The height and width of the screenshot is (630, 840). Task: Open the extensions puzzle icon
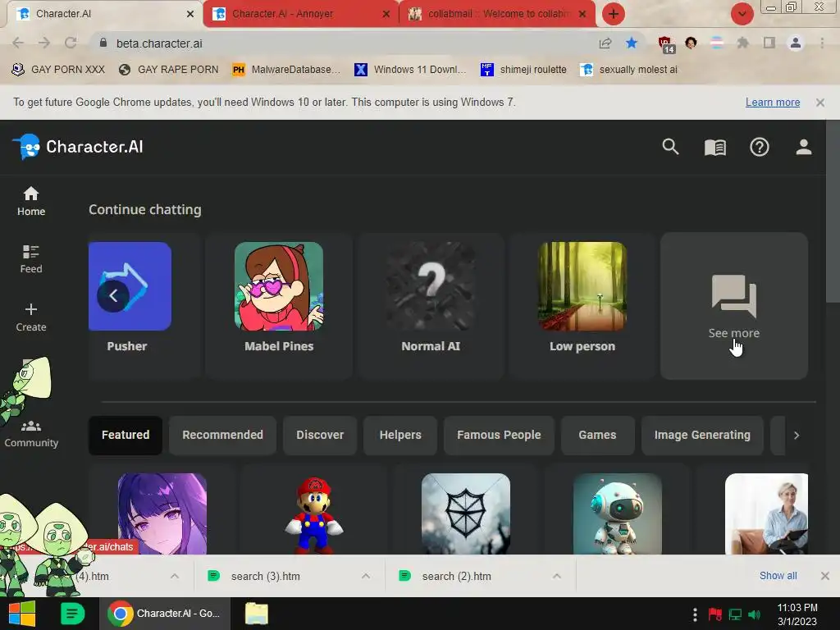[x=742, y=43]
